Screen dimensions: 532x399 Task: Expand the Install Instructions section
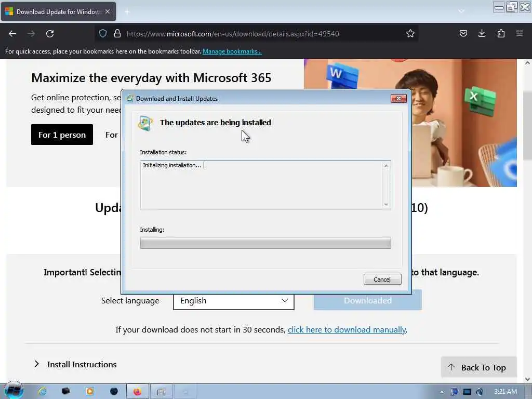pyautogui.click(x=75, y=364)
